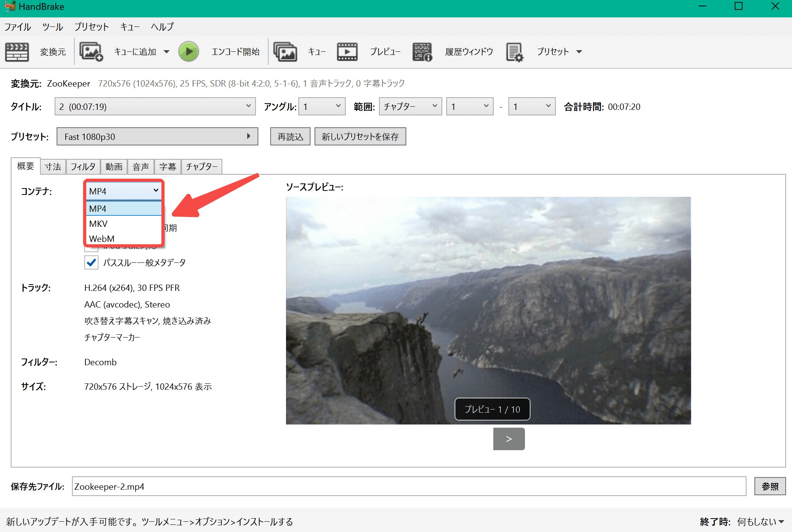Viewport: 792px width, 532px height.
Task: Click the プレビュー 1 / 10 badge
Action: click(492, 409)
